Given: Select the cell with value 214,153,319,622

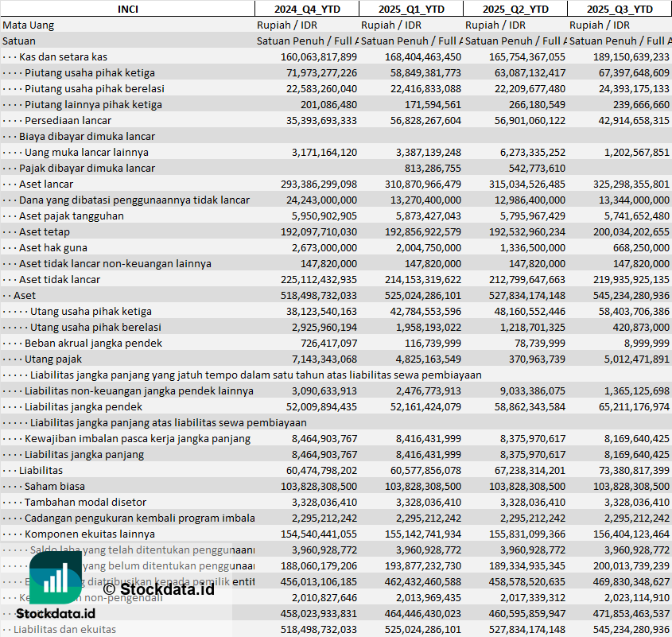Looking at the screenshot, I should 412,279.
